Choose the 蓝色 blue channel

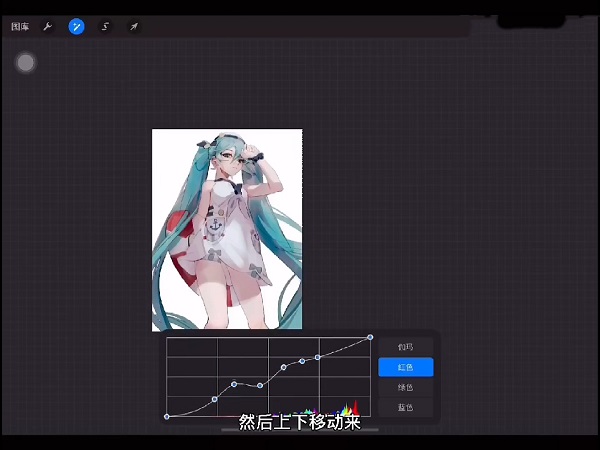pos(405,407)
